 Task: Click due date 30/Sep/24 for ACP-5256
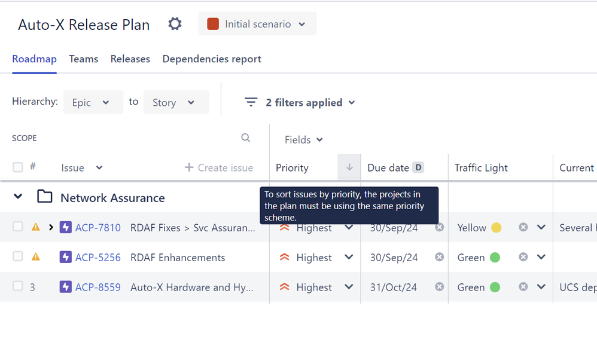tap(394, 258)
